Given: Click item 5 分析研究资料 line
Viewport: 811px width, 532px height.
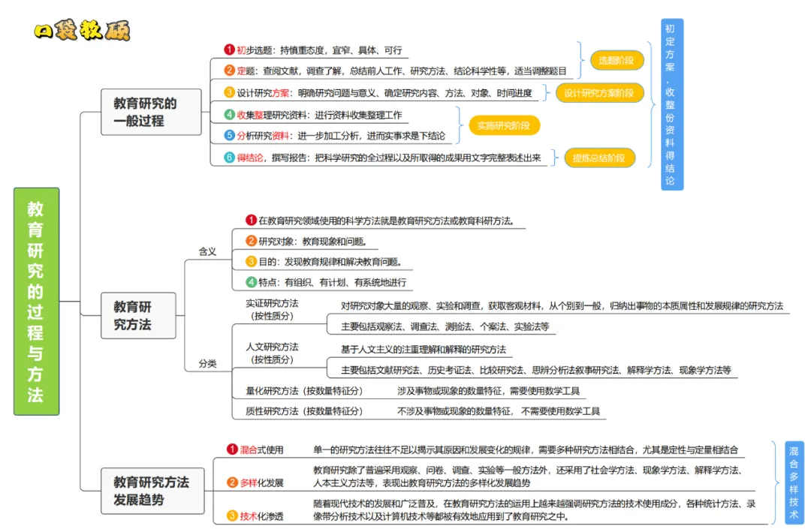Looking at the screenshot, I should [x=335, y=136].
